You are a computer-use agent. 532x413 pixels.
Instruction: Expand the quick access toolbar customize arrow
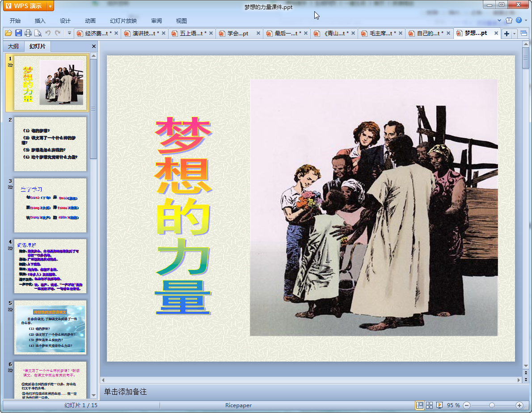click(x=69, y=33)
